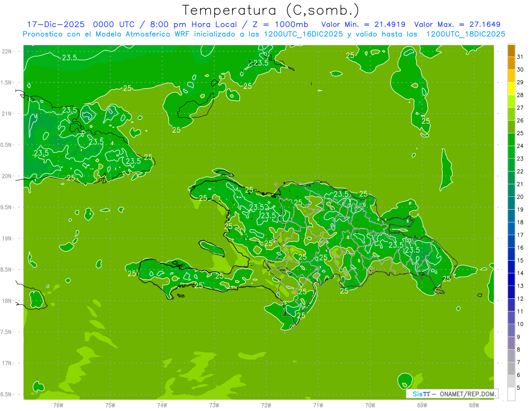Click the colorbar segment between 25 and 26
This screenshot has height=411, width=532.
tap(511, 127)
